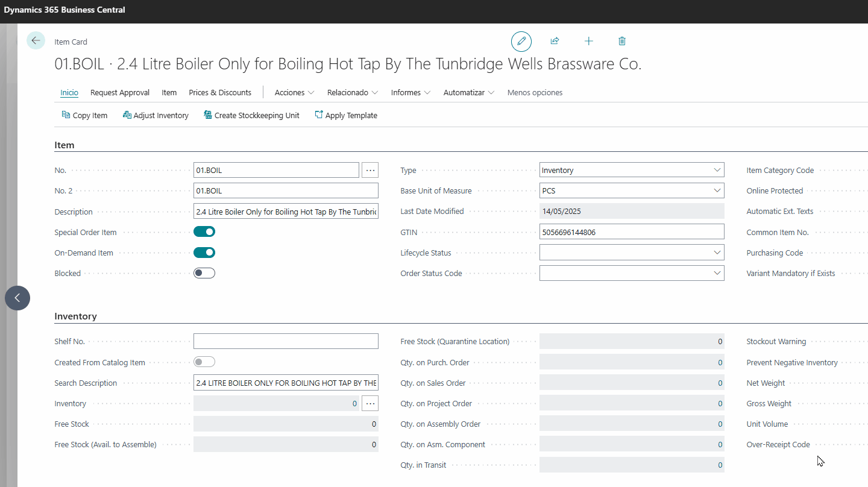868x487 pixels.
Task: Click the ellipsis button beside No. field
Action: point(370,171)
